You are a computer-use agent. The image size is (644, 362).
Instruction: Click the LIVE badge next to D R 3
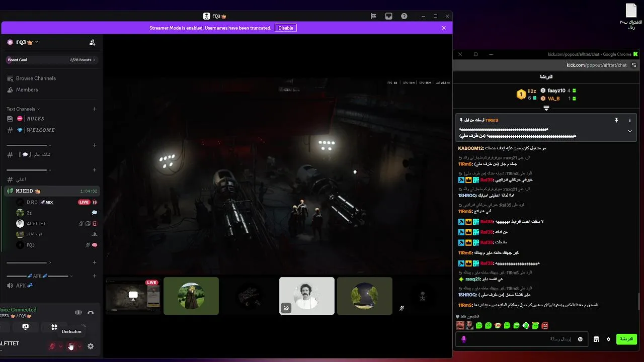point(84,202)
